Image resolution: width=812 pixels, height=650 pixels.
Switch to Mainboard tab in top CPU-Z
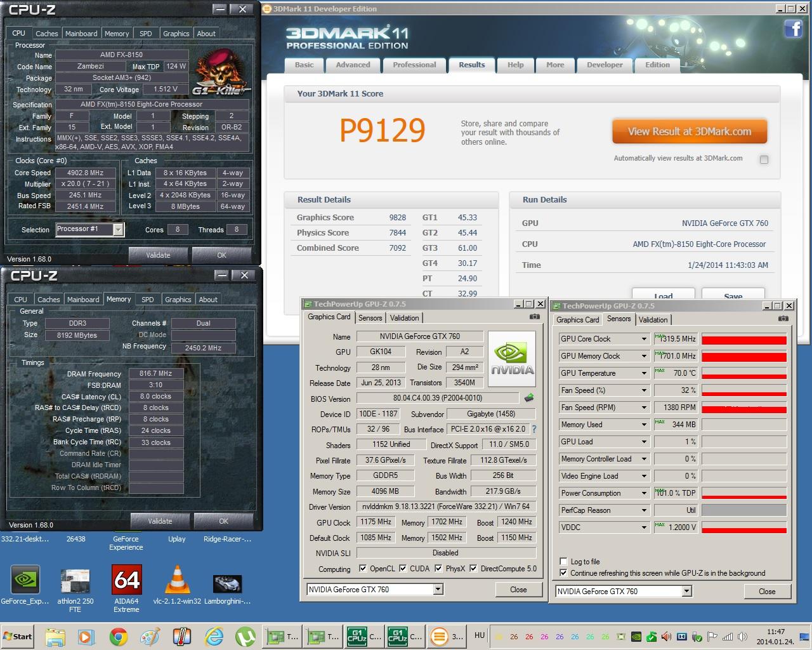tap(81, 34)
